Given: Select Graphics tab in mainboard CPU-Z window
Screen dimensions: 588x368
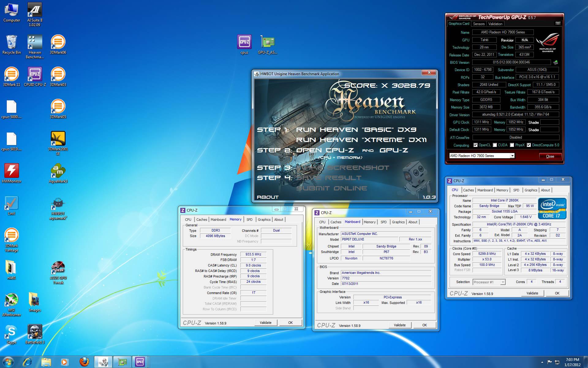Looking at the screenshot, I should 398,222.
